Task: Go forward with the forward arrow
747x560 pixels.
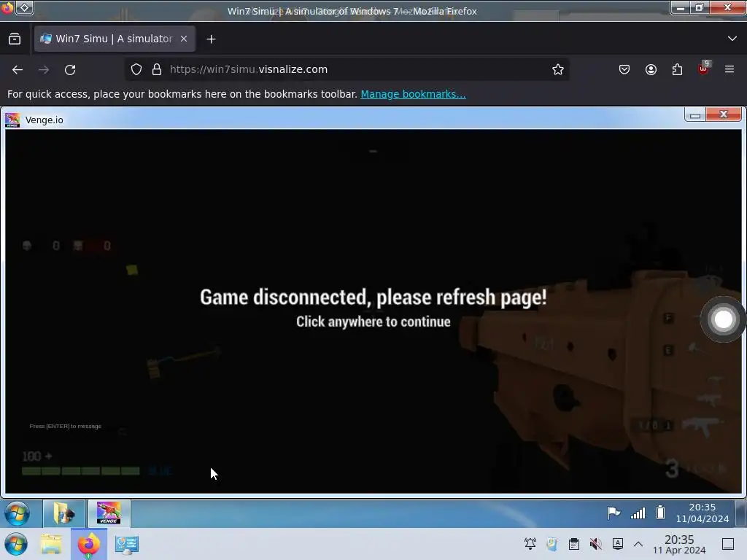Action: click(x=44, y=69)
